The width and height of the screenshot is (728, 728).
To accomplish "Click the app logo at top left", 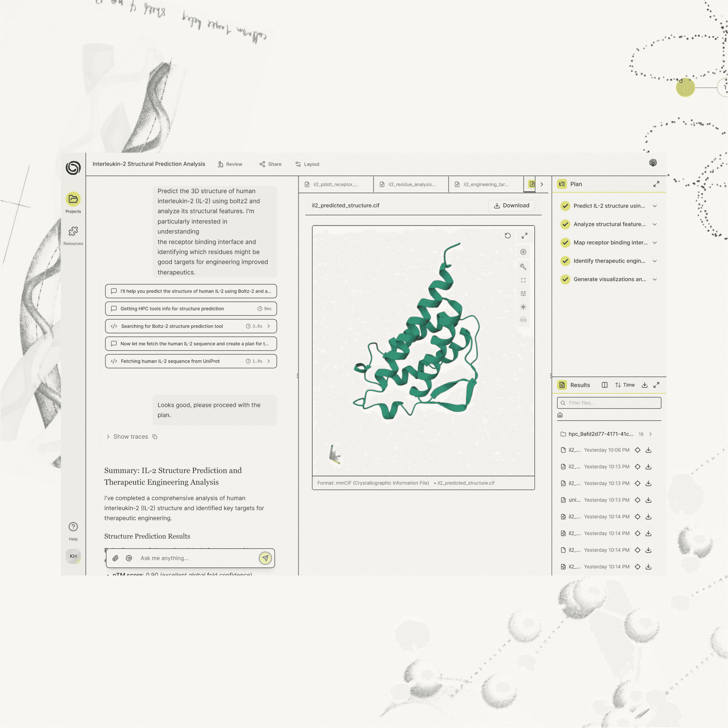I will pos(73,168).
